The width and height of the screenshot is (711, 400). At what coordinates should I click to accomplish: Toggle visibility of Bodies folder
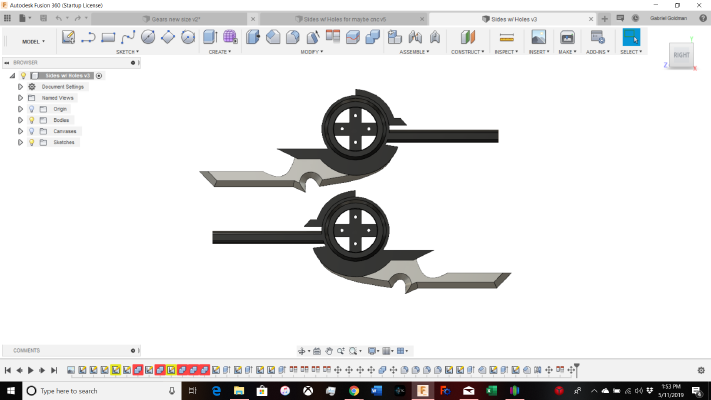click(x=32, y=120)
